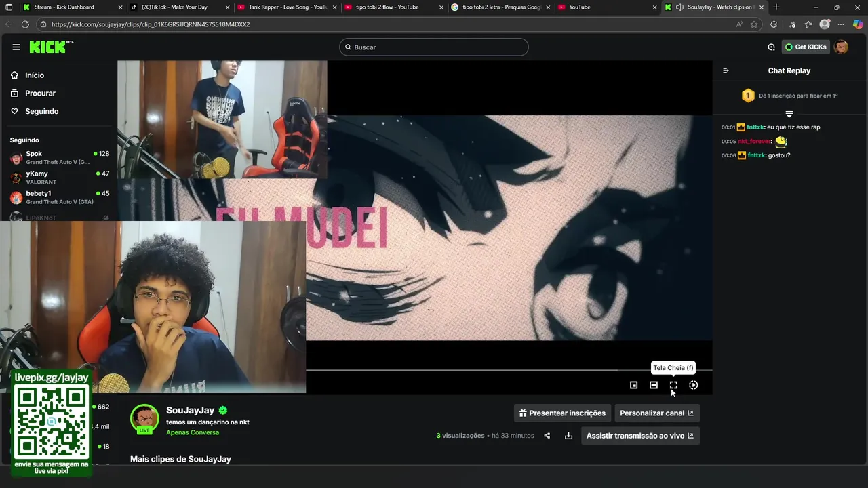Open SouJayJay's channel avatar

[x=144, y=418]
